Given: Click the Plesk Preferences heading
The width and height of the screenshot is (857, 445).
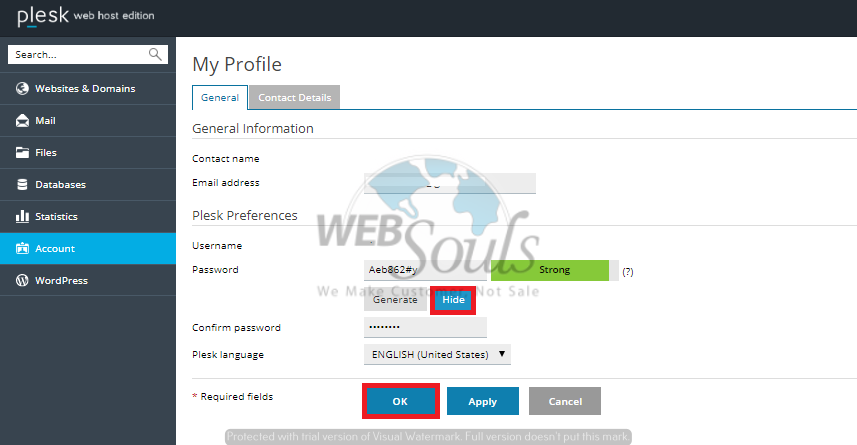Looking at the screenshot, I should pyautogui.click(x=245, y=215).
